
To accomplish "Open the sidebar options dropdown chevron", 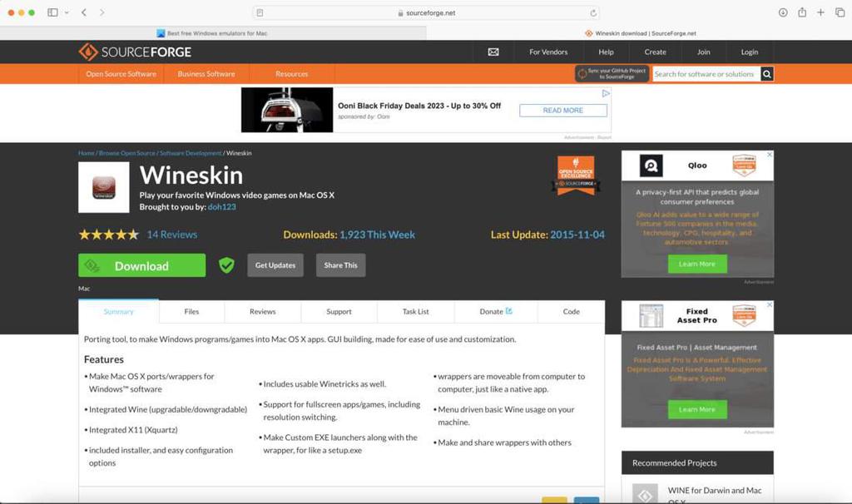I will (67, 12).
